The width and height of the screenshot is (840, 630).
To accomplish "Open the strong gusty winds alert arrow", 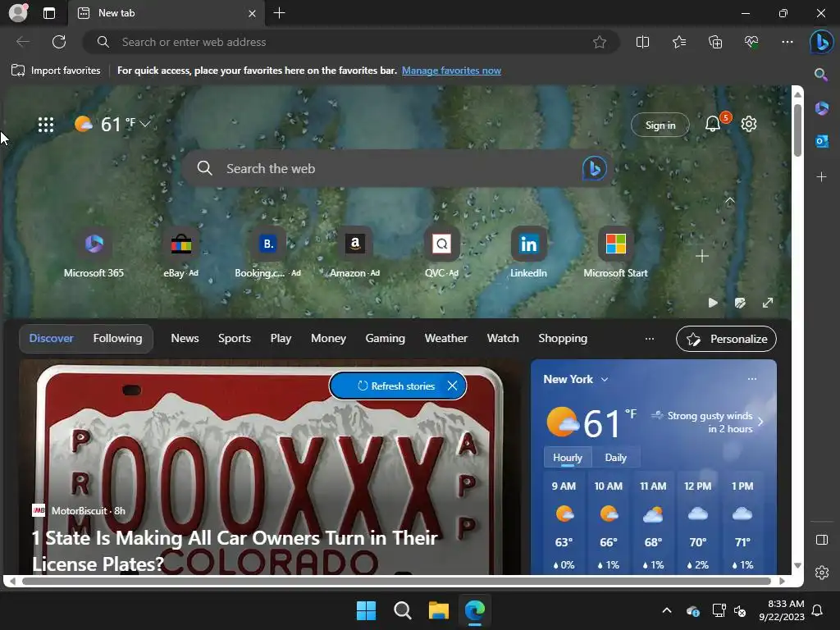I will 760,422.
